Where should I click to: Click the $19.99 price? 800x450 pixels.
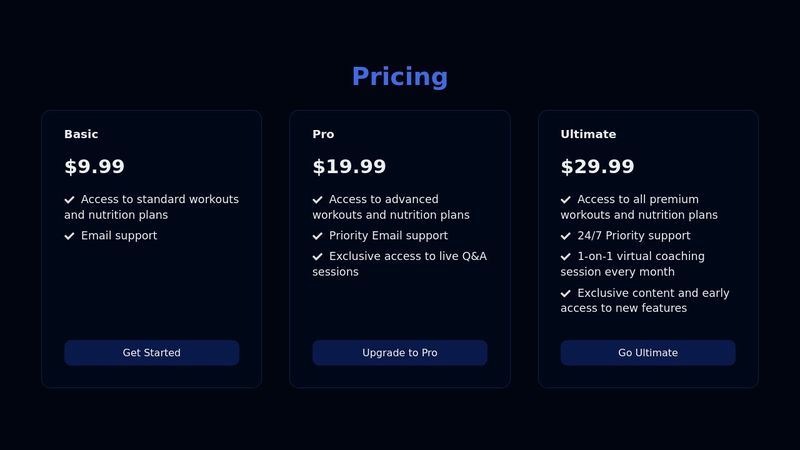pos(349,167)
